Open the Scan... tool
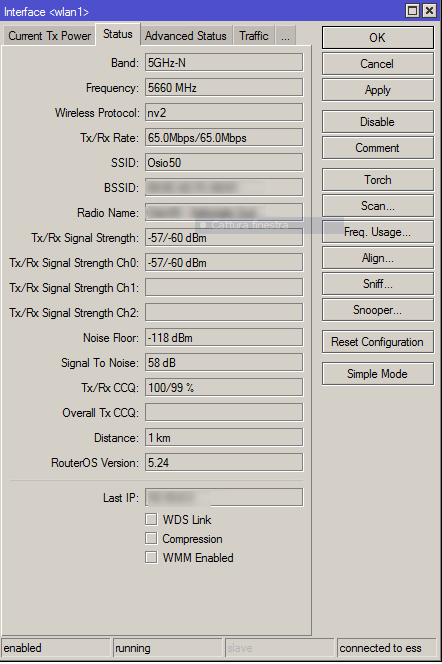Viewport: 442px width, 664px height. [378, 206]
